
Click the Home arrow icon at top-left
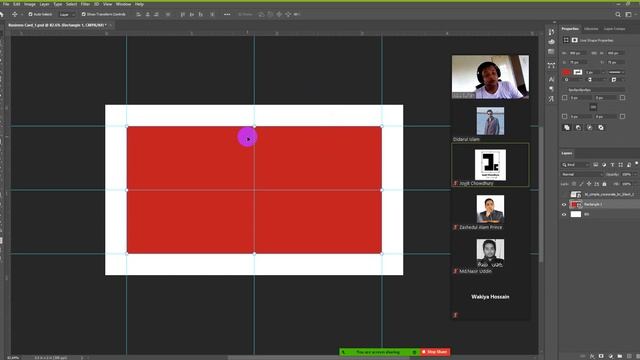2,14
